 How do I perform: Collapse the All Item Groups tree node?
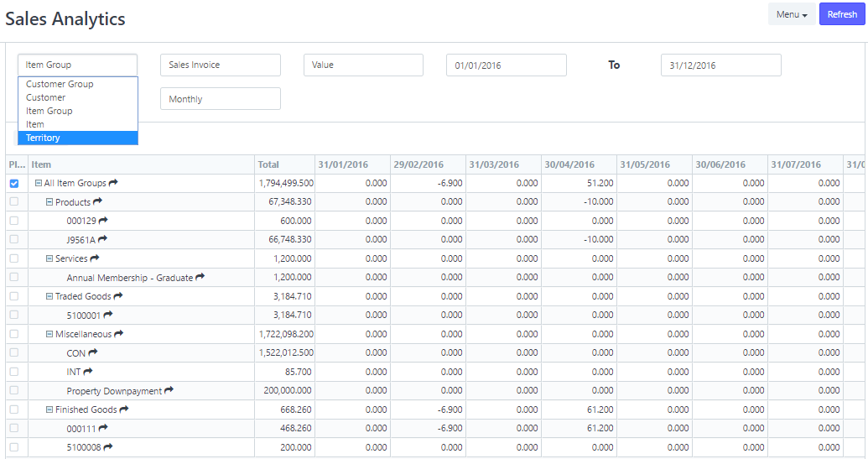pyautogui.click(x=39, y=183)
